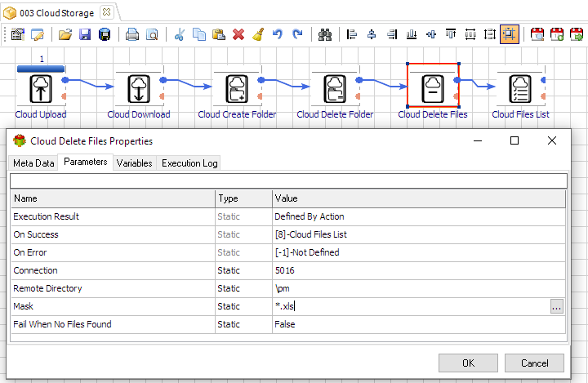Viewport: 588px width, 383px height.
Task: Cut selection with the scissors icon
Action: point(180,34)
